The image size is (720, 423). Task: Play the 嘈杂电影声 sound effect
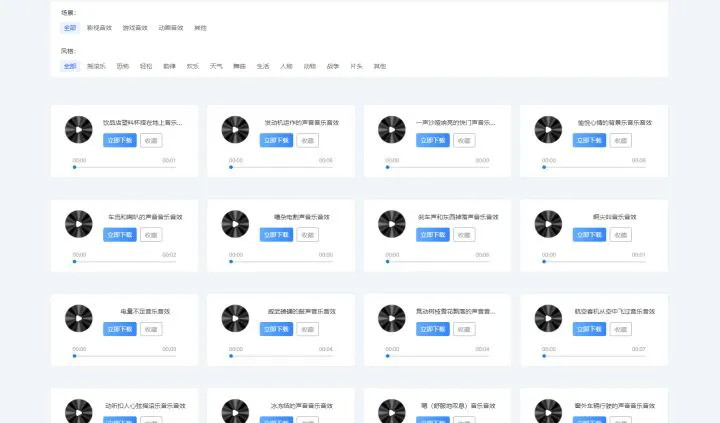235,224
